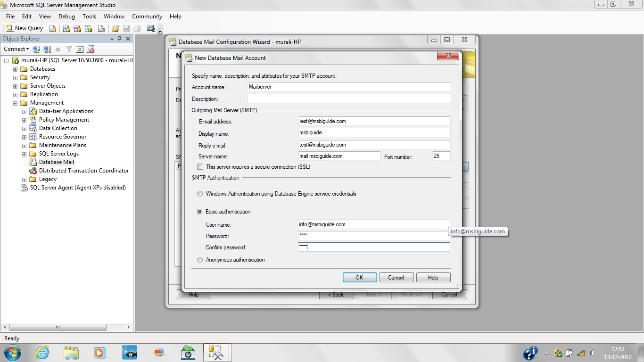Click the Port number field showing 25
The width and height of the screenshot is (644, 362).
coord(440,156)
